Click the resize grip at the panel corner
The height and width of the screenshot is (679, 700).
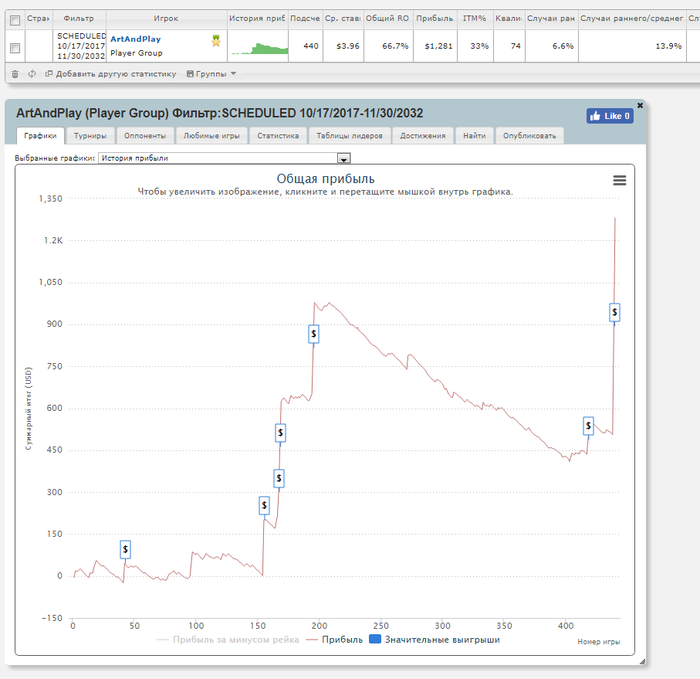click(642, 662)
